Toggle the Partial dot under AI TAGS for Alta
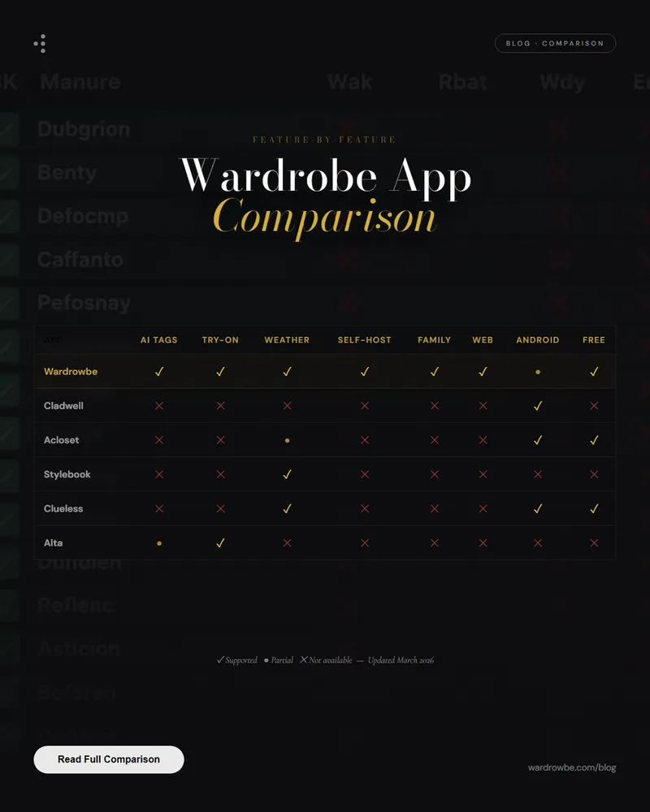The image size is (650, 812). point(159,542)
